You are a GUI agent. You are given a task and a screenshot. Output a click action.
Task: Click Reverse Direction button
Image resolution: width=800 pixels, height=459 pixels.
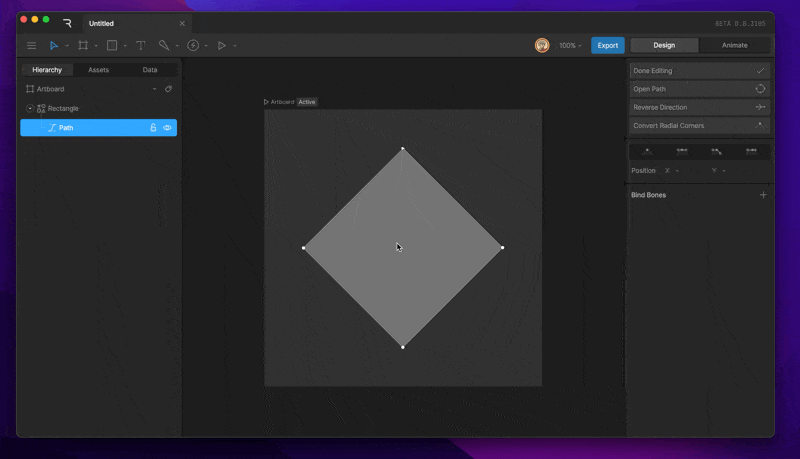(x=699, y=107)
